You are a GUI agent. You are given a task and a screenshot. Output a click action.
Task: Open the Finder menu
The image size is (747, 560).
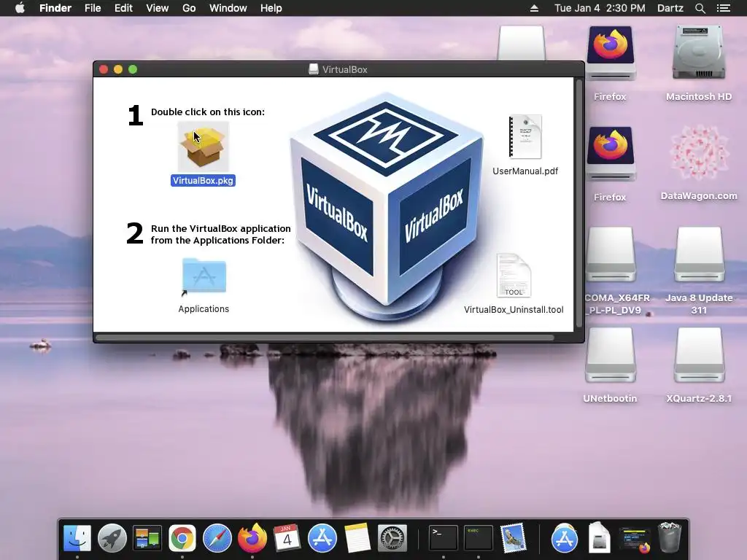click(55, 8)
